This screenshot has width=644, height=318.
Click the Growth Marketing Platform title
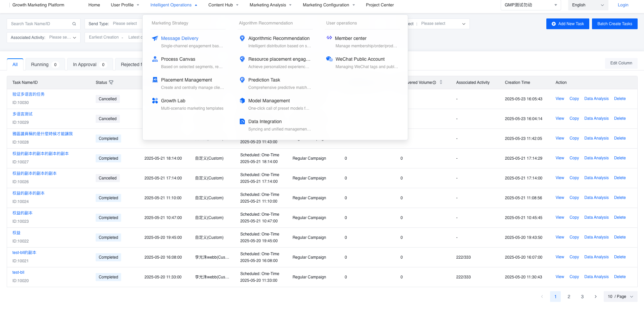pyautogui.click(x=38, y=5)
